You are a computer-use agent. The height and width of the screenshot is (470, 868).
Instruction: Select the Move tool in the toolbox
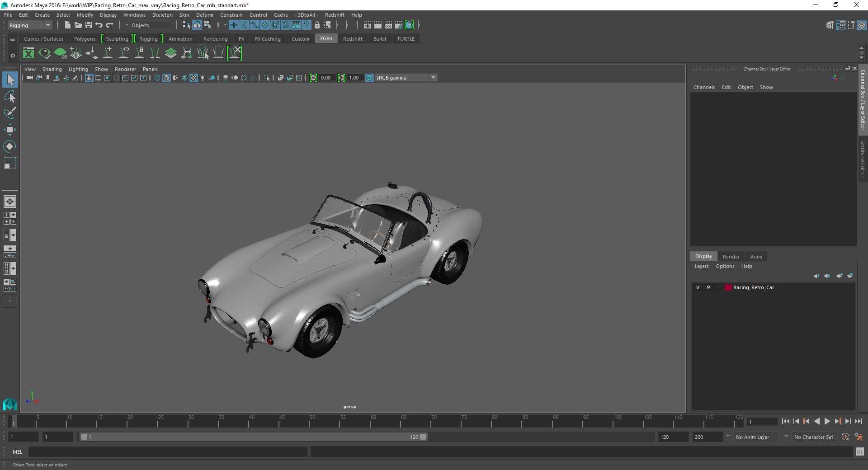(x=10, y=130)
